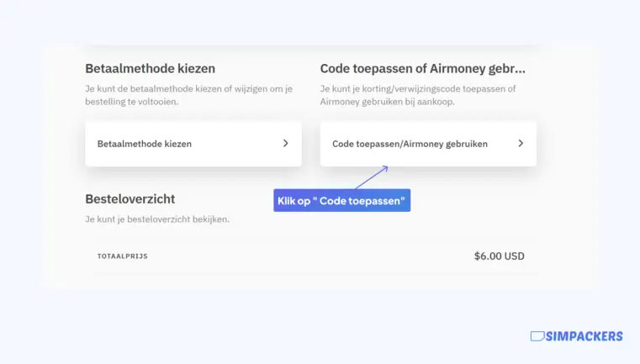This screenshot has height=364, width=640.
Task: Click the blue Klik op "Code toepassen" callout
Action: pyautogui.click(x=342, y=200)
